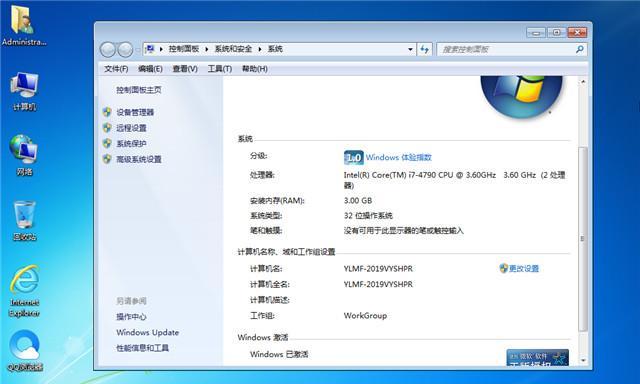The width and height of the screenshot is (640, 384).
Task: Click 更改设置 link
Action: click(x=524, y=269)
